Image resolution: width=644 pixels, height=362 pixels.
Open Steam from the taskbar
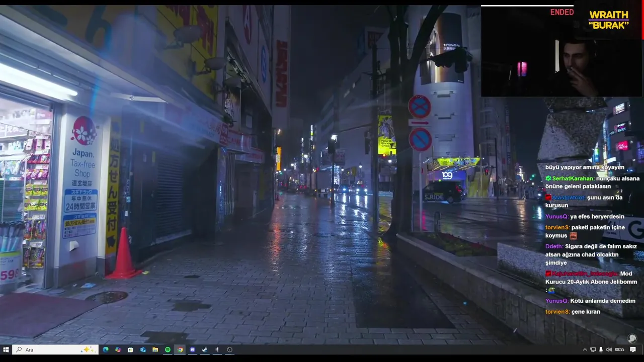click(x=205, y=349)
